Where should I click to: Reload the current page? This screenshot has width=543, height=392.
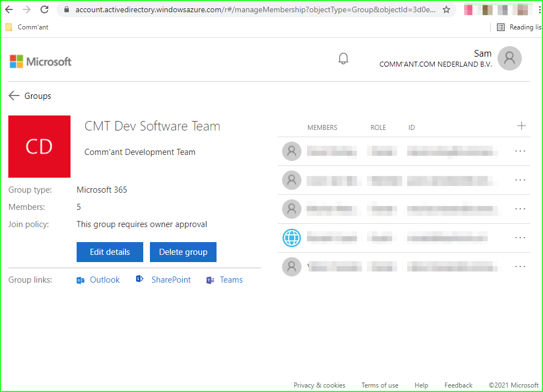click(44, 9)
